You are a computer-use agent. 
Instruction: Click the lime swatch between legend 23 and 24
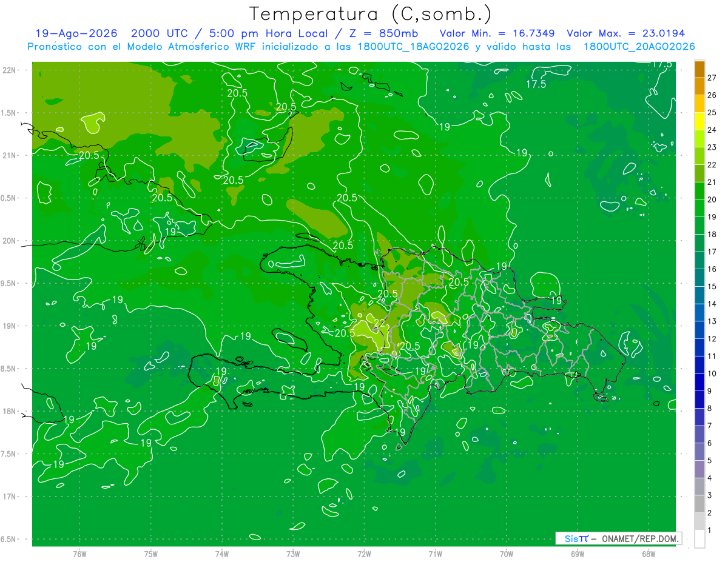pyautogui.click(x=699, y=138)
